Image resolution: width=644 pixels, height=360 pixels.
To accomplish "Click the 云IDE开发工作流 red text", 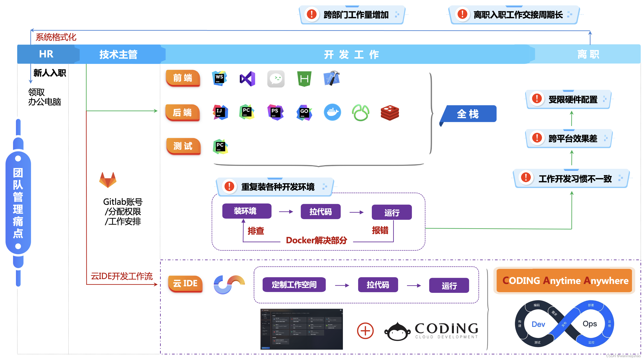I will [x=121, y=276].
